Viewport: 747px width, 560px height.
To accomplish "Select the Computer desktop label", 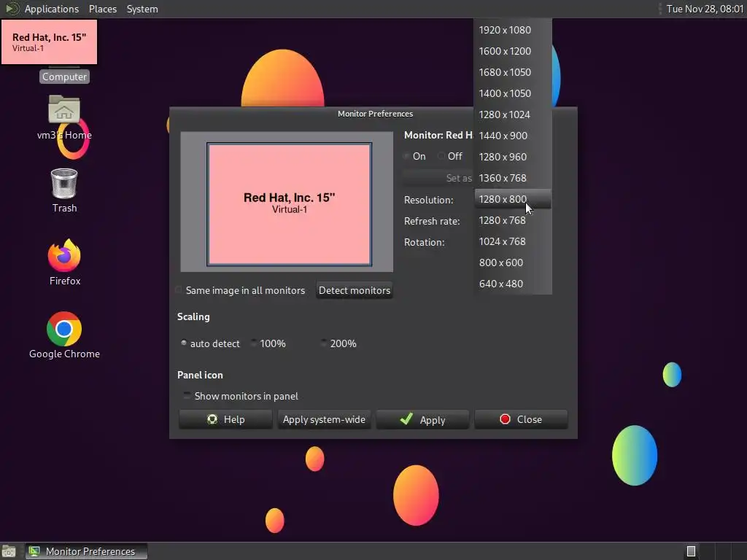I will (x=64, y=77).
